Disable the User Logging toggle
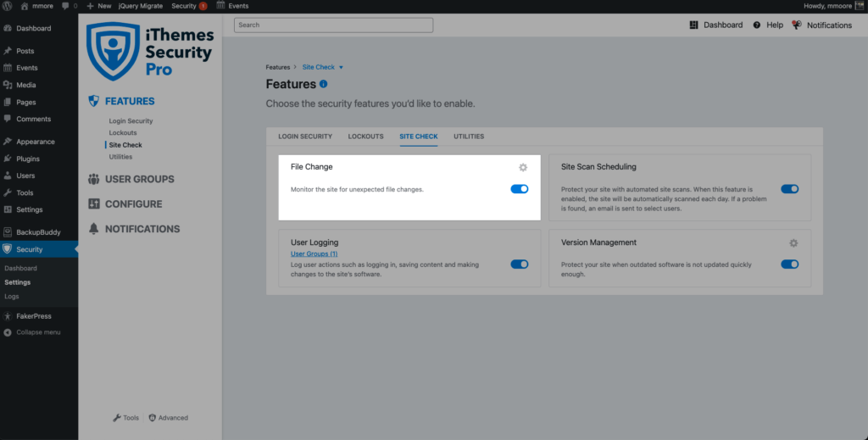Screen dimensions: 868x440 point(520,264)
